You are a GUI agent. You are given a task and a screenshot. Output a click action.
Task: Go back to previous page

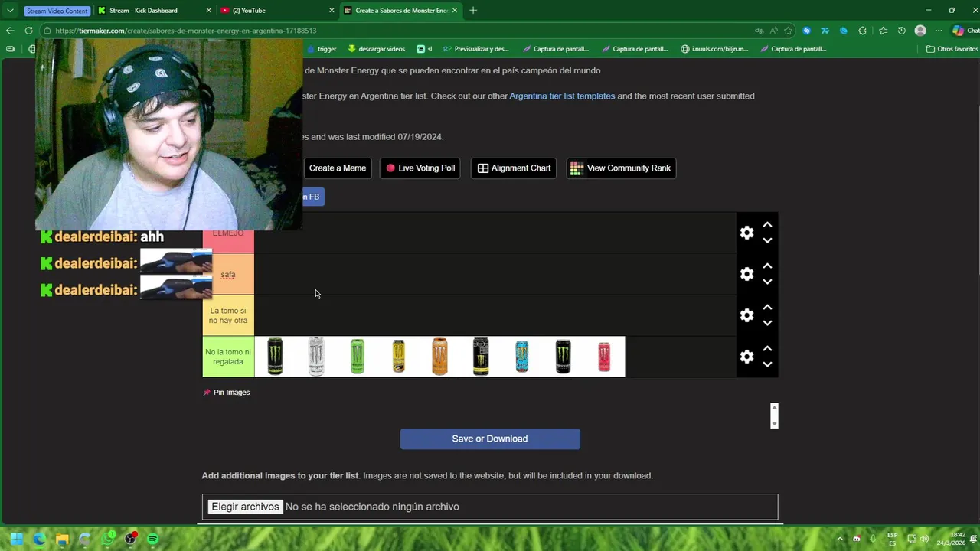point(10,31)
